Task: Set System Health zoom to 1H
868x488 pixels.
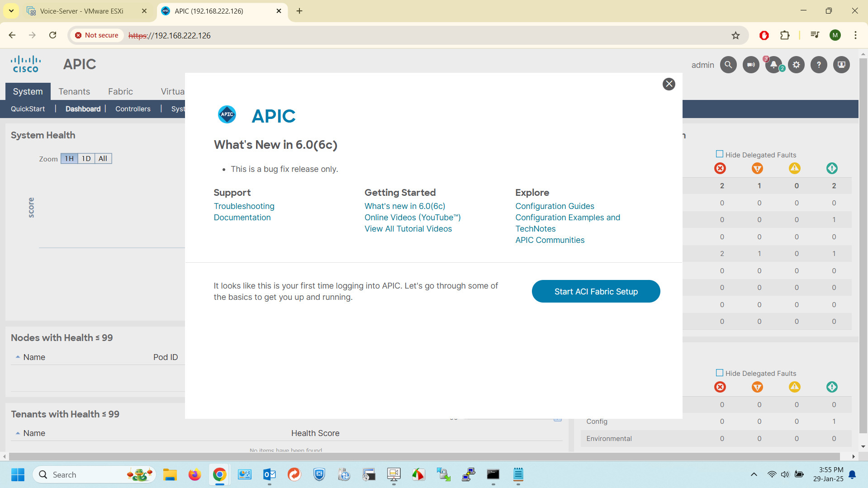Action: tap(69, 159)
